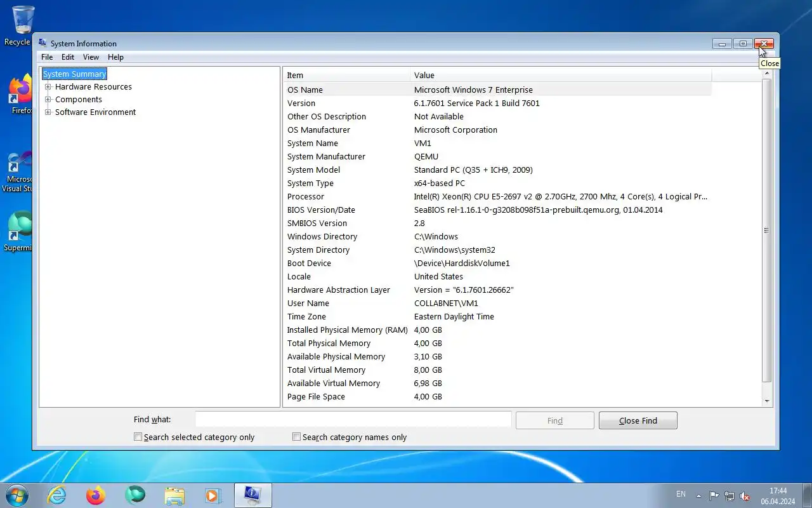Select the OS Name row

tap(497, 90)
